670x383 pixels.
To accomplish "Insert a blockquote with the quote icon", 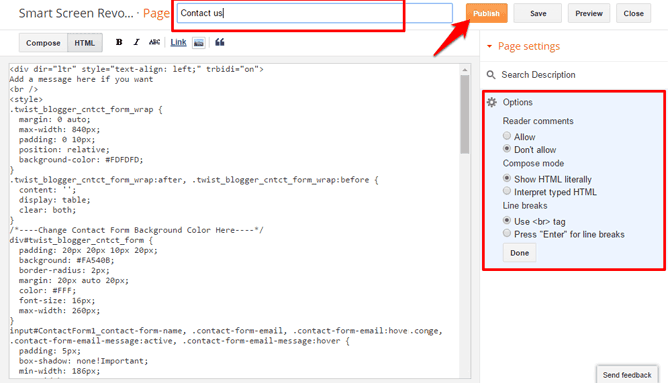I will (220, 42).
